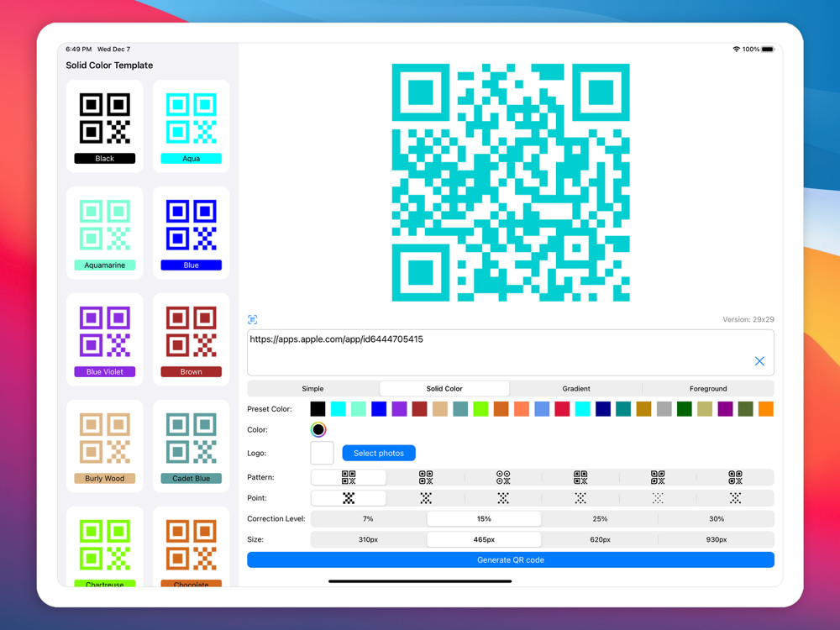Viewport: 840px width, 630px height.
Task: Pick the dark green preset swatch
Action: click(x=684, y=409)
